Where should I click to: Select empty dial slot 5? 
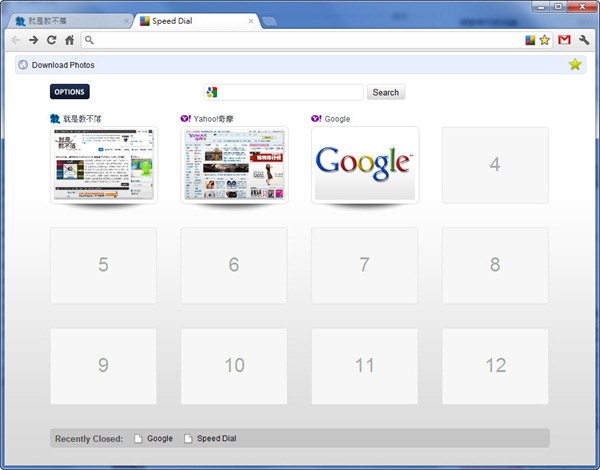coord(103,265)
